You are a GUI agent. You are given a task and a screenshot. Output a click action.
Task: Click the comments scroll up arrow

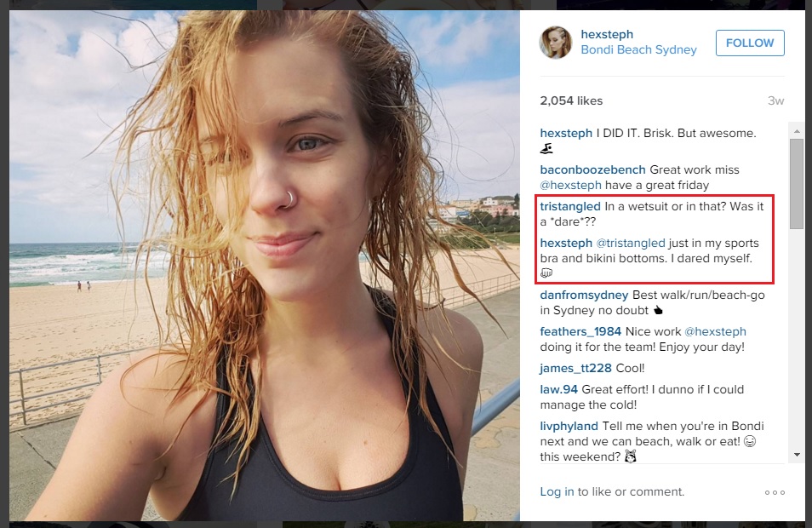(x=797, y=131)
